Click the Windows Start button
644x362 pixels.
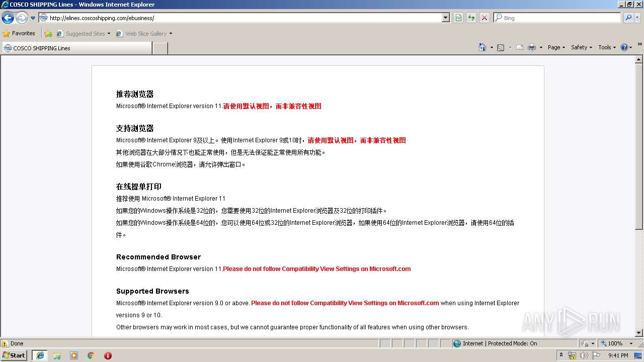(14, 355)
